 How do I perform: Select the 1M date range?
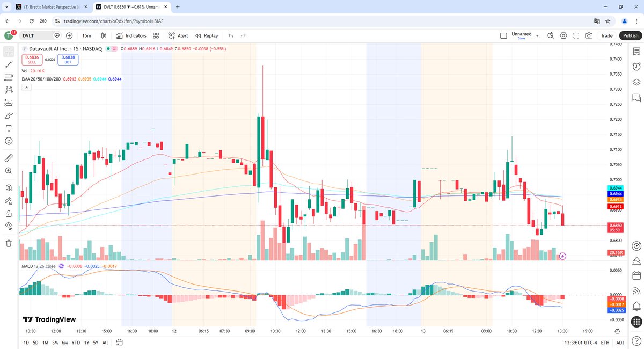46,343
